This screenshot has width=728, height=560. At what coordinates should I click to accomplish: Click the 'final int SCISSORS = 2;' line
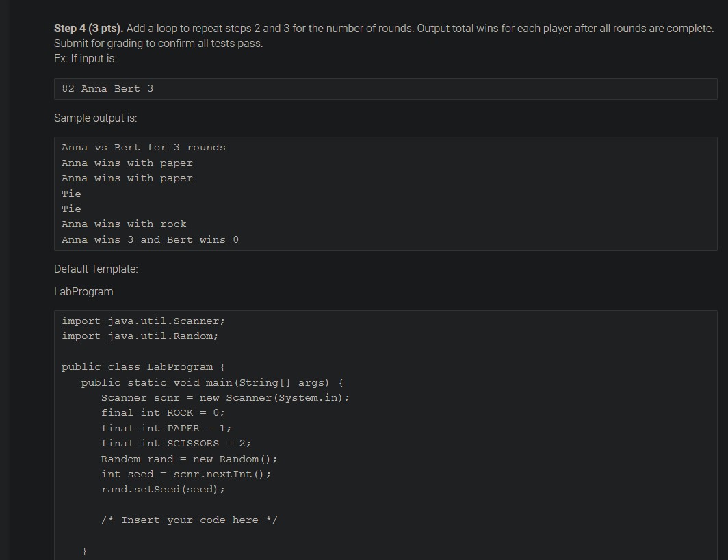pyautogui.click(x=176, y=444)
